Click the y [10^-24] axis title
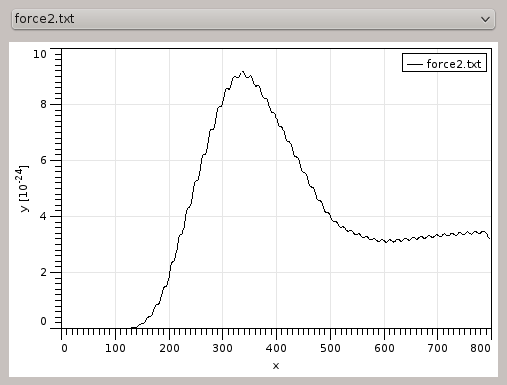This screenshot has width=507, height=385. tap(24, 188)
